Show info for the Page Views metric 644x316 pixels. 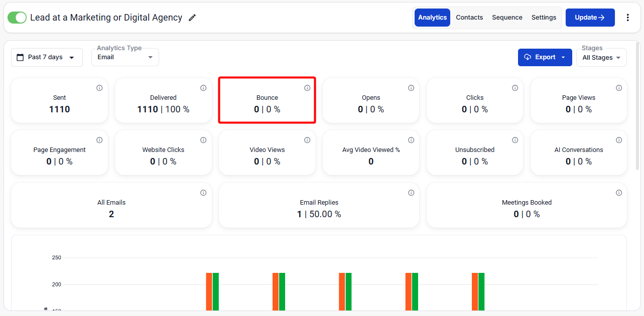[x=619, y=88]
